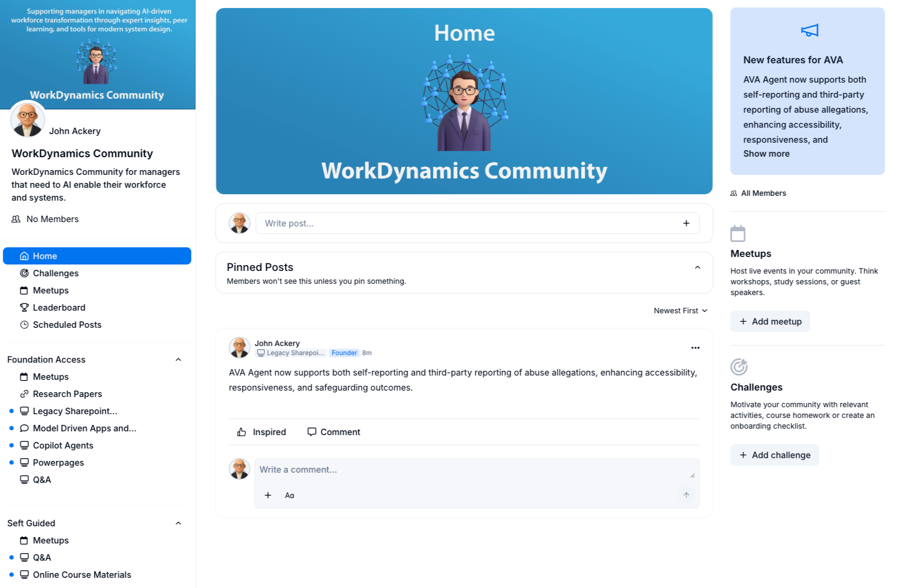Click the plus icon in the Write post box
905x588 pixels.
point(686,223)
